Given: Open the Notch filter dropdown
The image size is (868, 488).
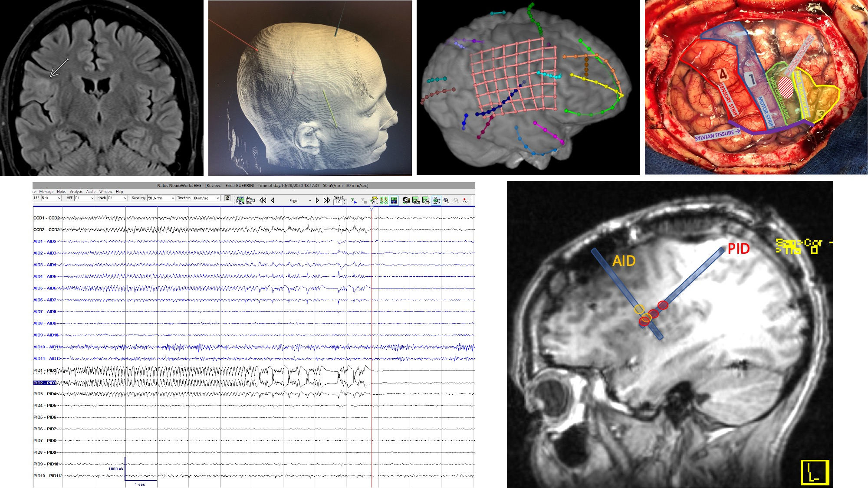Looking at the screenshot, I should click(125, 198).
